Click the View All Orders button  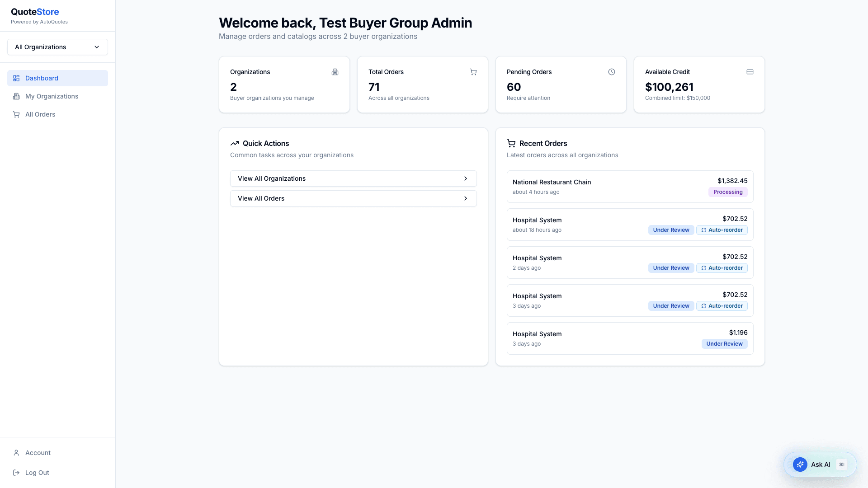click(353, 198)
